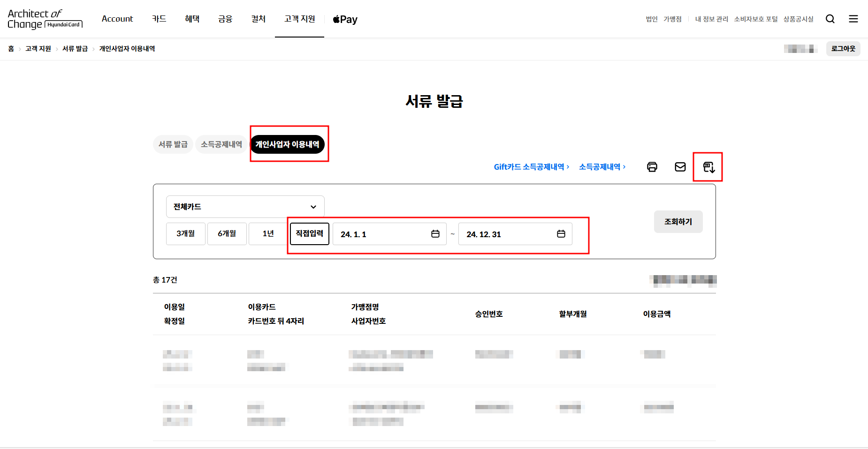
Task: Click the 가맹점 link
Action: (x=672, y=19)
